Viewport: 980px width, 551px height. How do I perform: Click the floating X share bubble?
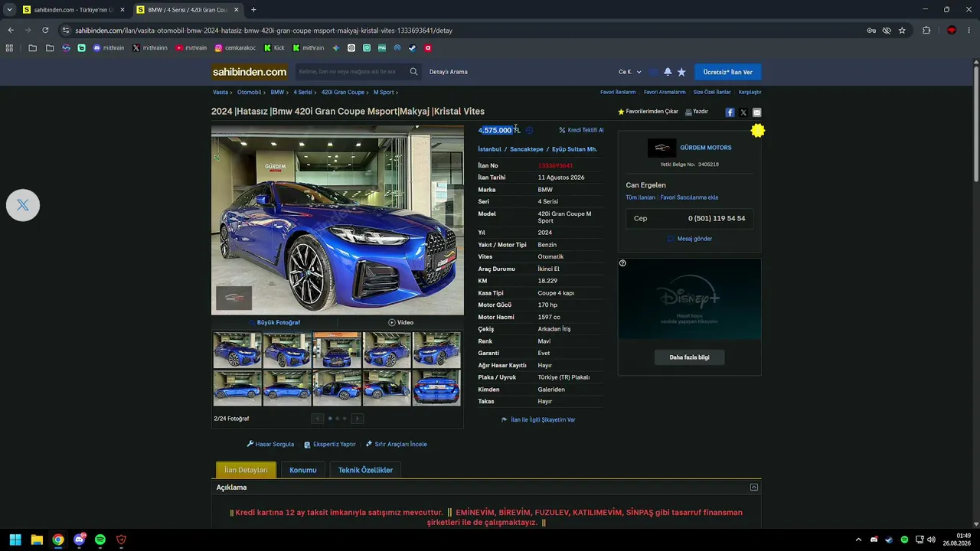coord(23,205)
